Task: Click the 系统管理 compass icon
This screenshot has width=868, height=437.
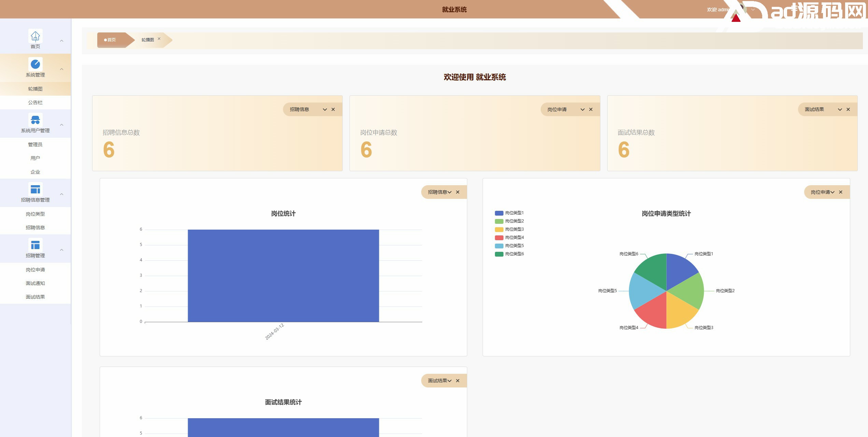Action: tap(35, 64)
